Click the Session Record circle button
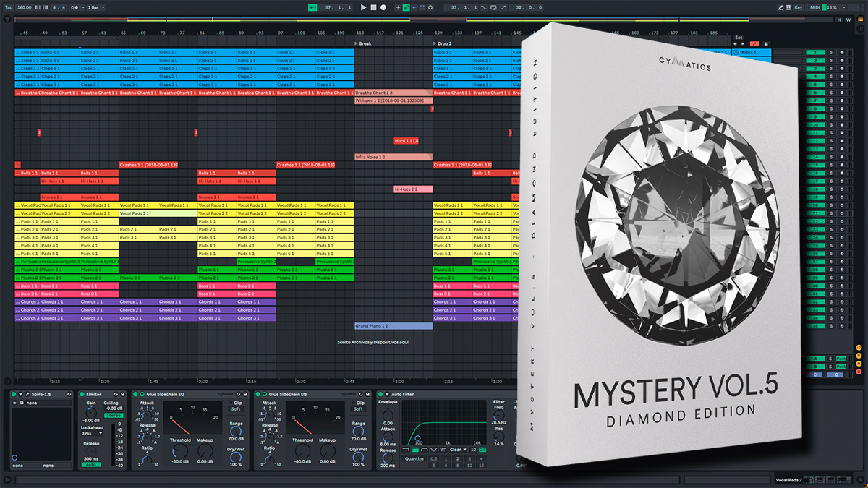The image size is (868, 488). (x=430, y=7)
